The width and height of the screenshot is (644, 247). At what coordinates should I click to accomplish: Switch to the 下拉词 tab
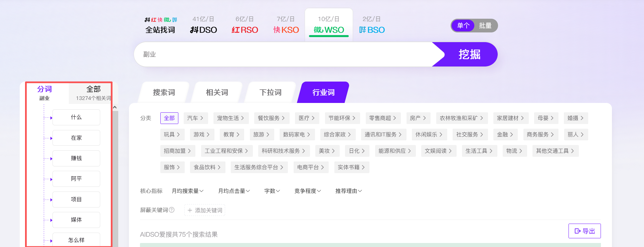pos(270,93)
